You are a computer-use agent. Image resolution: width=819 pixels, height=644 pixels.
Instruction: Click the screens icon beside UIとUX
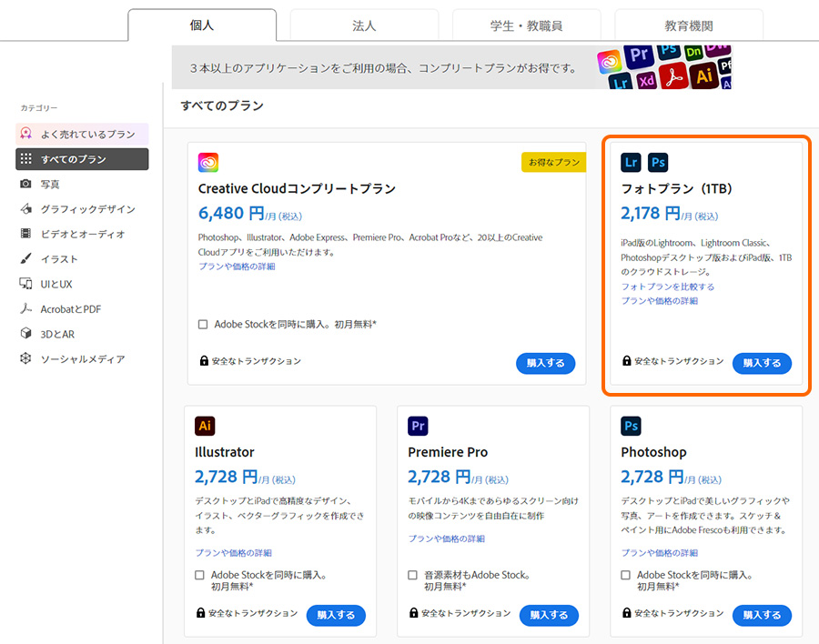(x=25, y=284)
